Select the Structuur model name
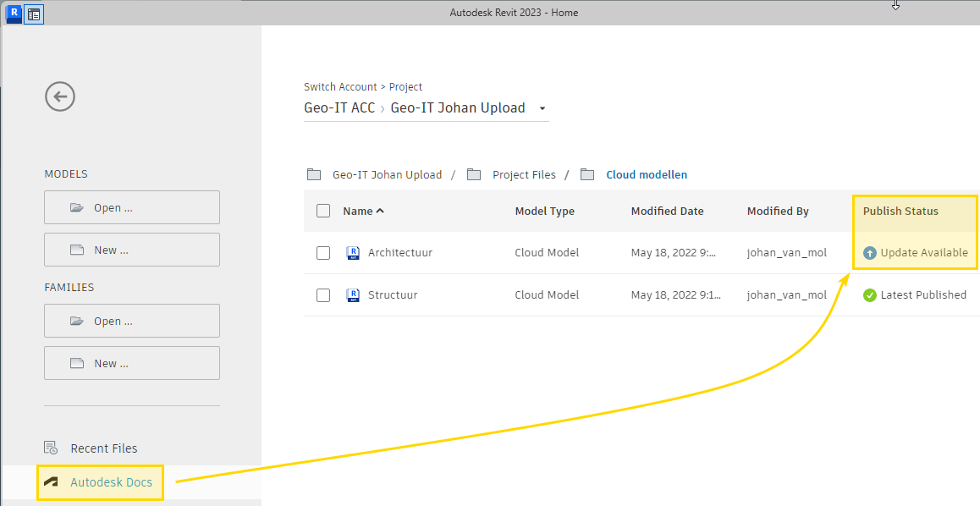Viewport: 980px width, 506px height. tap(393, 294)
